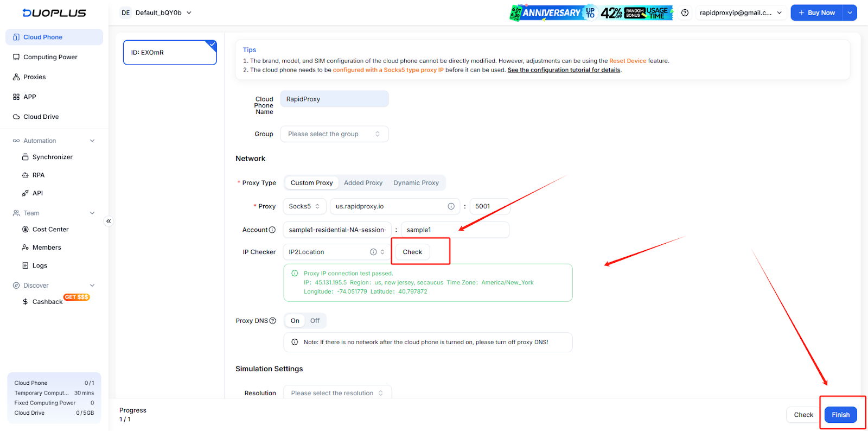Open the configuration tutorial link

pyautogui.click(x=564, y=70)
